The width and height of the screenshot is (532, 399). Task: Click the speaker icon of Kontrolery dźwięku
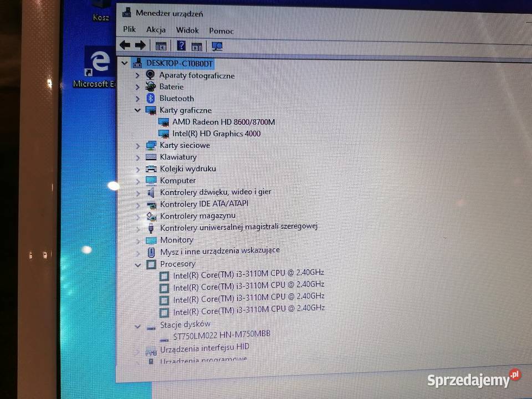coord(151,192)
